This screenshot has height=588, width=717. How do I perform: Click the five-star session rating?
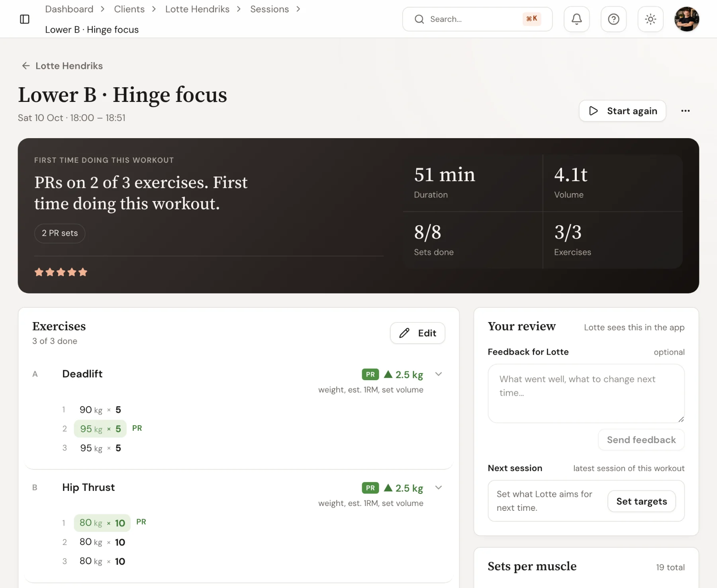point(61,272)
